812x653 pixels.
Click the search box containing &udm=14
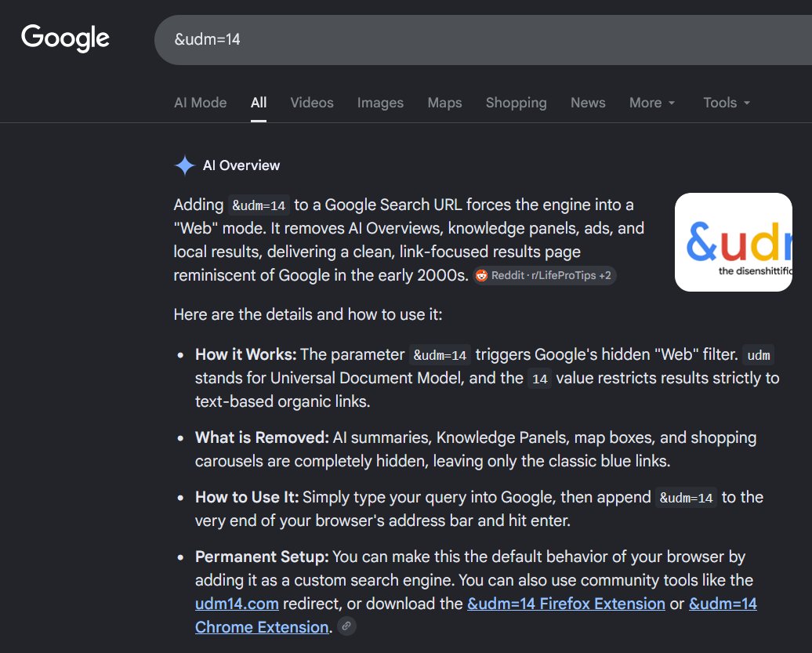(483, 40)
